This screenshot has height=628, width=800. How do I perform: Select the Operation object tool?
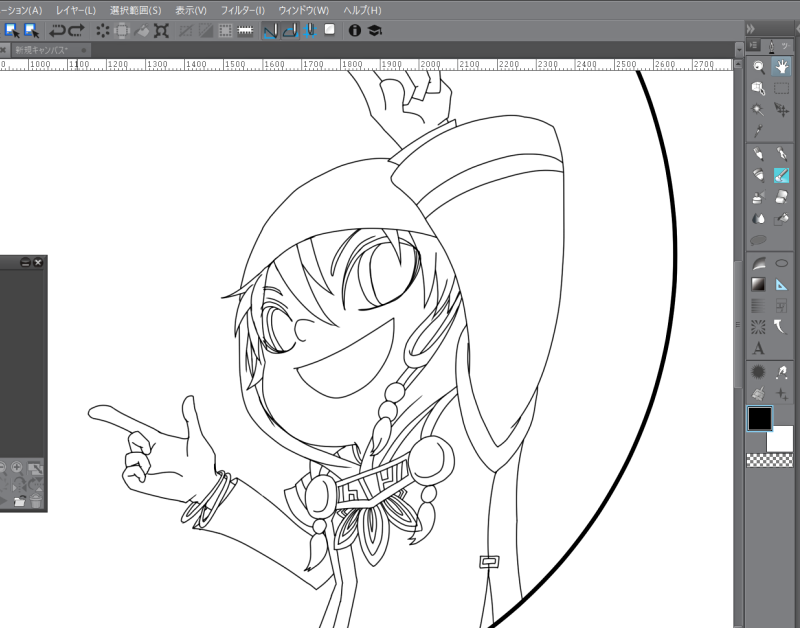tap(759, 89)
